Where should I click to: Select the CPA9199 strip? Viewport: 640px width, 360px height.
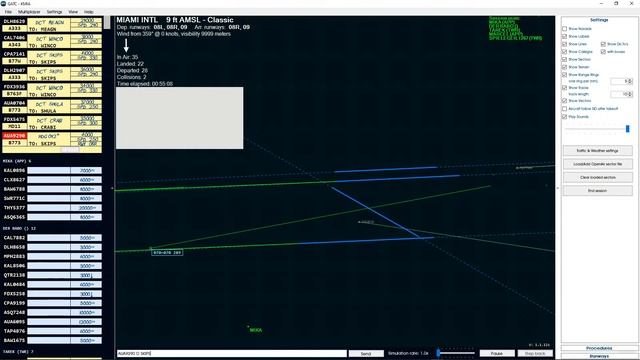click(52, 303)
